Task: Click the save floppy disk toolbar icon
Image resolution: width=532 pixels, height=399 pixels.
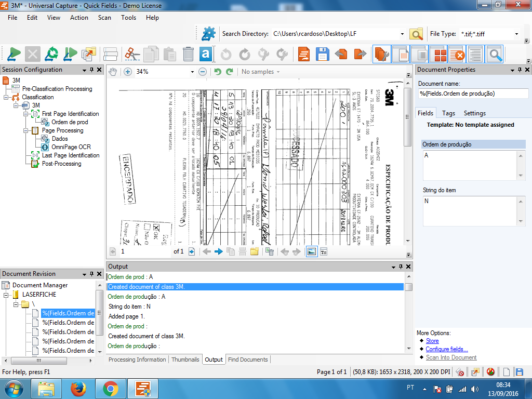Action: [322, 54]
